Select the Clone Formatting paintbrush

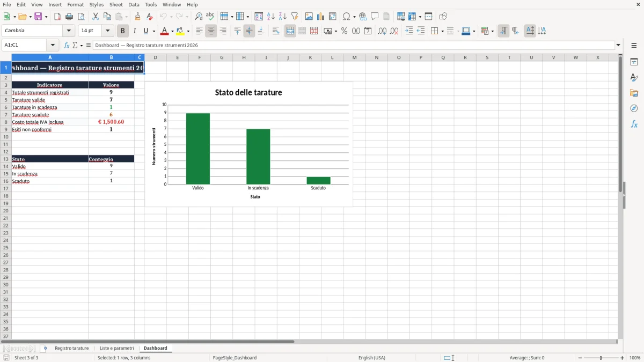pos(138,17)
